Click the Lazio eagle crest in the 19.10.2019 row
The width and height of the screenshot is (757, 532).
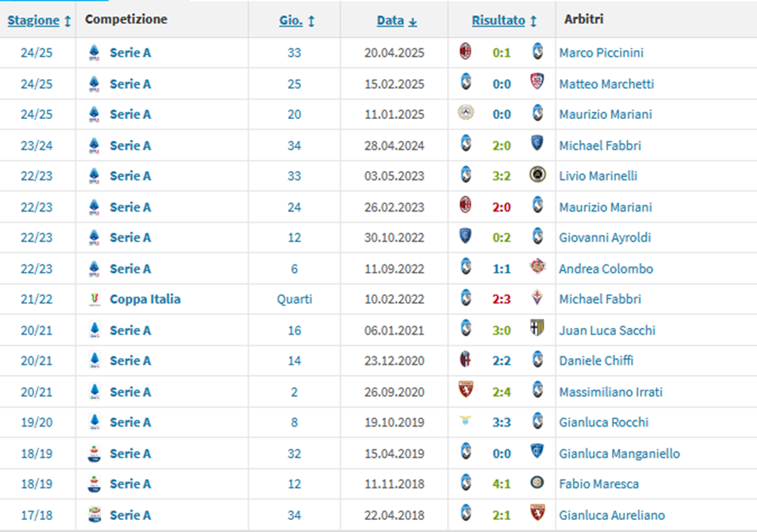[466, 421]
